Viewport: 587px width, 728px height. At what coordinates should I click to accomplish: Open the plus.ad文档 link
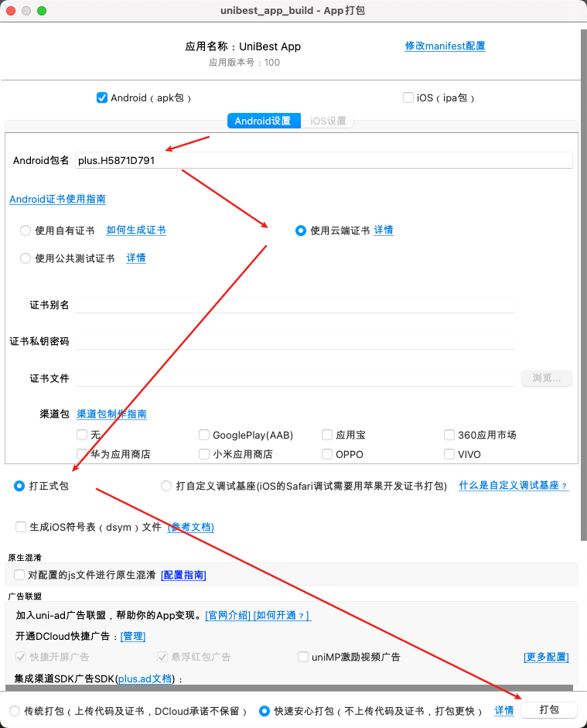click(x=145, y=678)
